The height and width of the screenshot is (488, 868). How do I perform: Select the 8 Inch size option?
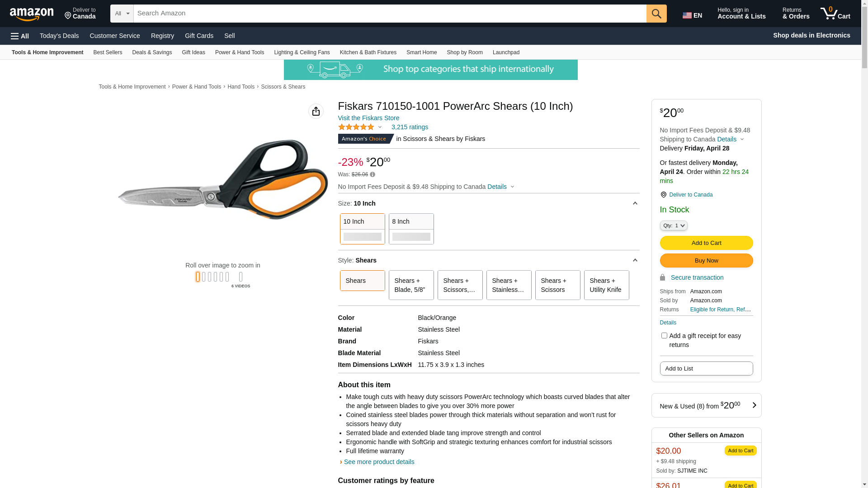(x=411, y=229)
